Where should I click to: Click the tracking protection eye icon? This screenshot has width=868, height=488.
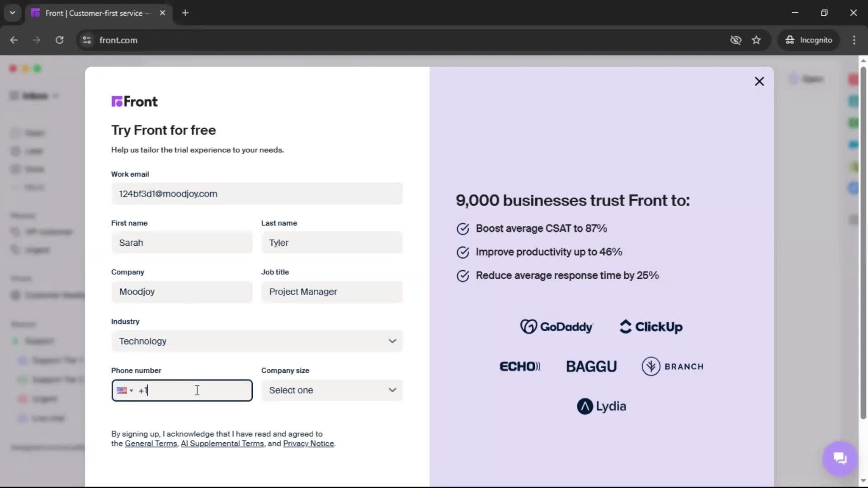[736, 40]
